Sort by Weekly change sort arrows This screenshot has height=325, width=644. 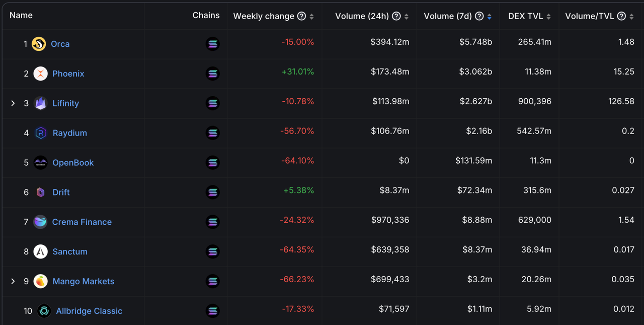click(x=311, y=17)
